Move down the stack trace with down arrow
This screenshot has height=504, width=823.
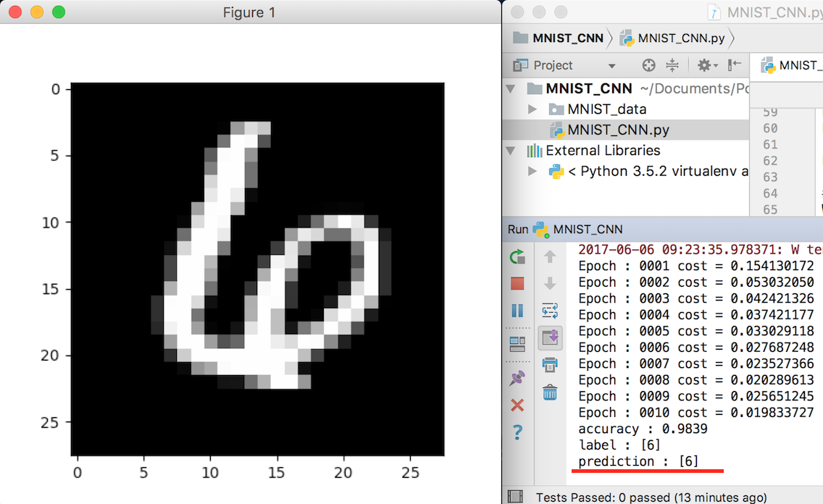point(550,284)
